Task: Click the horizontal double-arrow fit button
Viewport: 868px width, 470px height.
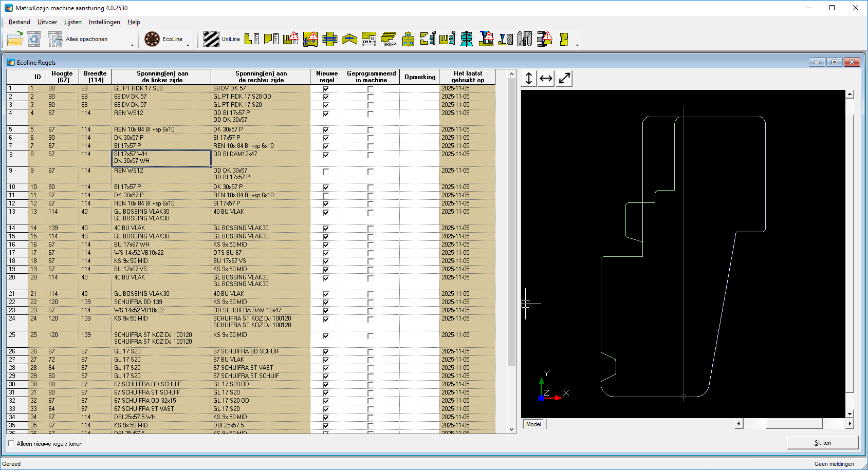Action: (546, 79)
